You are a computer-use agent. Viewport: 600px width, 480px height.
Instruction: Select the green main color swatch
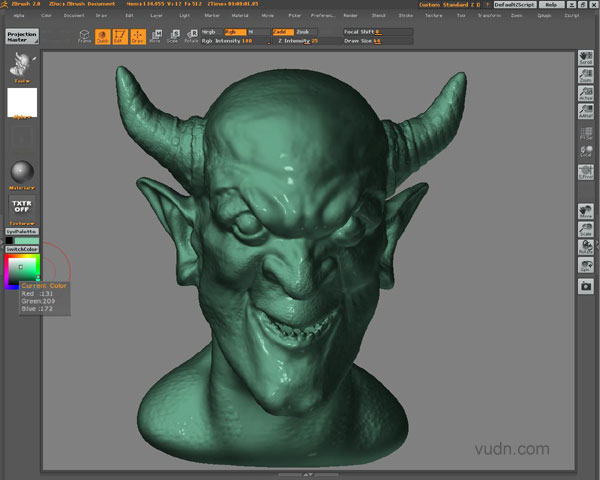point(27,241)
